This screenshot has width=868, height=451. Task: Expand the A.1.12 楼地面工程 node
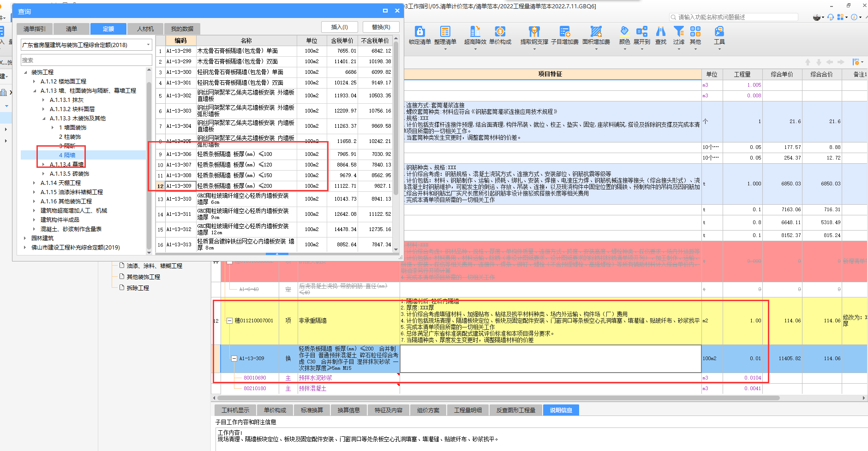(x=35, y=82)
